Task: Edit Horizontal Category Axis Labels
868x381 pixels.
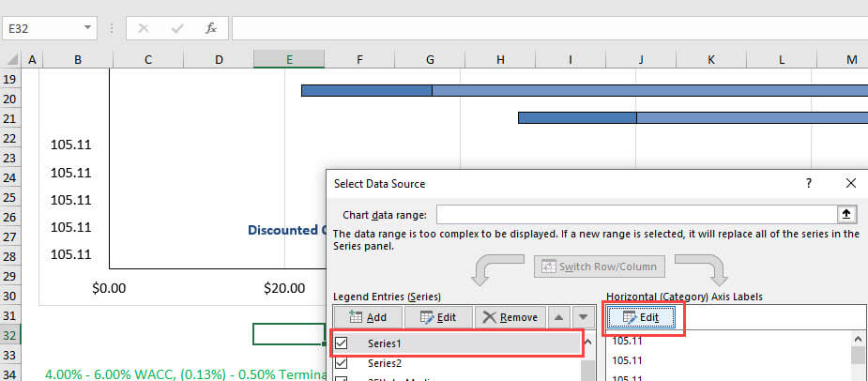Action: [x=641, y=317]
